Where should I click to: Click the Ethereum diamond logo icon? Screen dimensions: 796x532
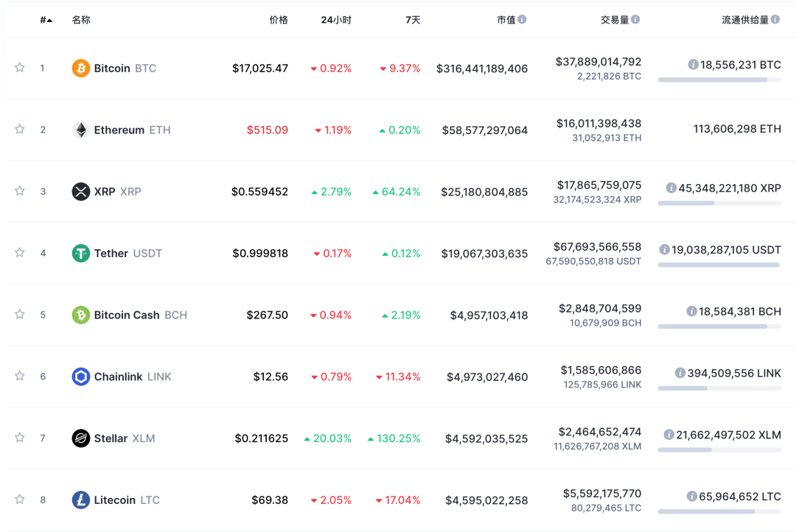coord(81,130)
